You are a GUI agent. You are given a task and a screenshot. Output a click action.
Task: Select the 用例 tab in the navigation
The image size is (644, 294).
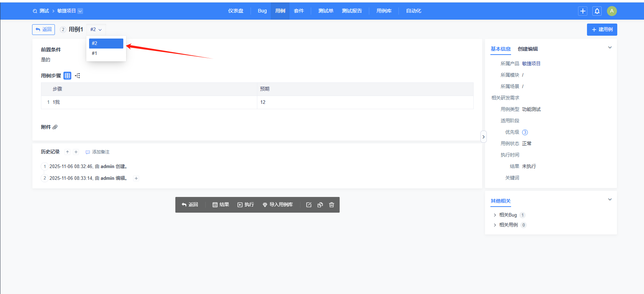click(x=280, y=11)
